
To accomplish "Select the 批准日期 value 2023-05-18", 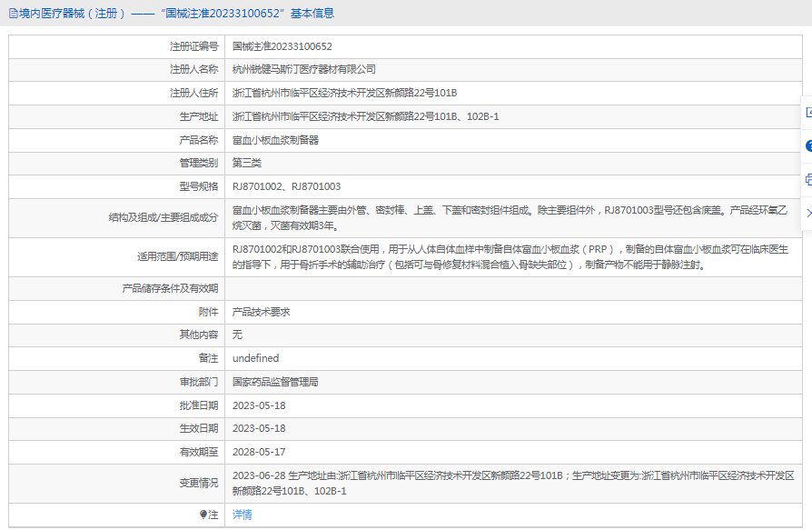I will point(259,405).
